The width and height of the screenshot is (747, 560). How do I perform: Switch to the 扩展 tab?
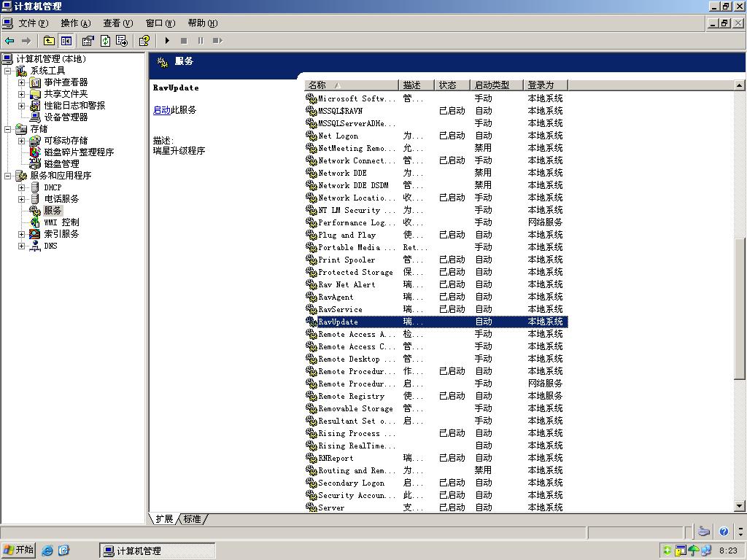164,519
